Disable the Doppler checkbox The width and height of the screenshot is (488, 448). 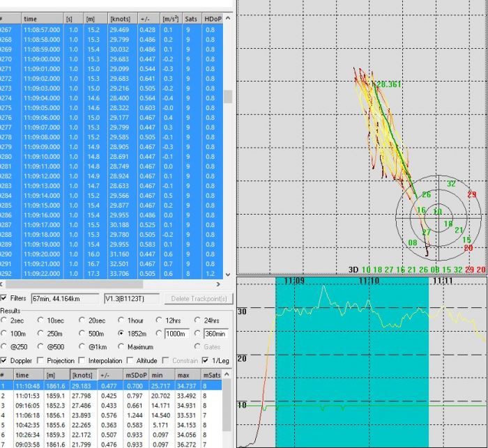coord(4,360)
